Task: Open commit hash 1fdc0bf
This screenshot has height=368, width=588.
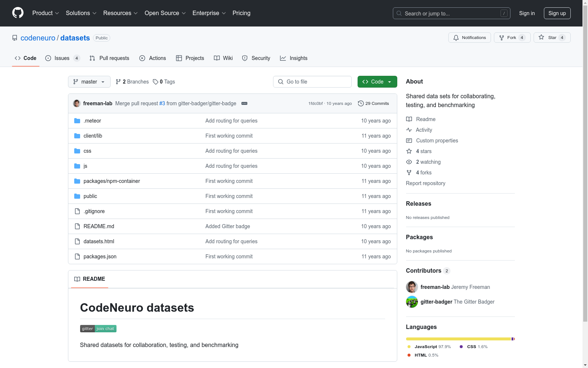Action: (316, 103)
